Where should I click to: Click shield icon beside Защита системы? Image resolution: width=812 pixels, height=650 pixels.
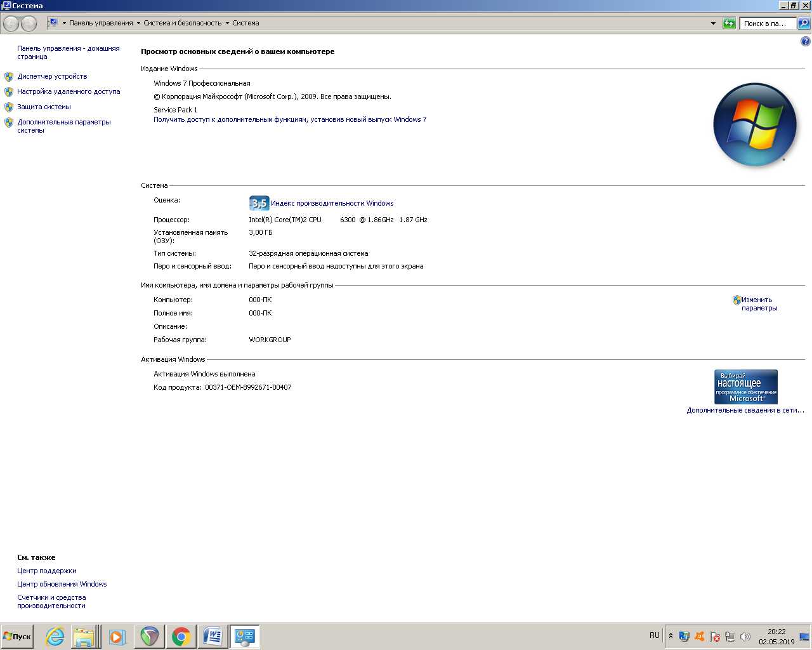pyautogui.click(x=9, y=107)
